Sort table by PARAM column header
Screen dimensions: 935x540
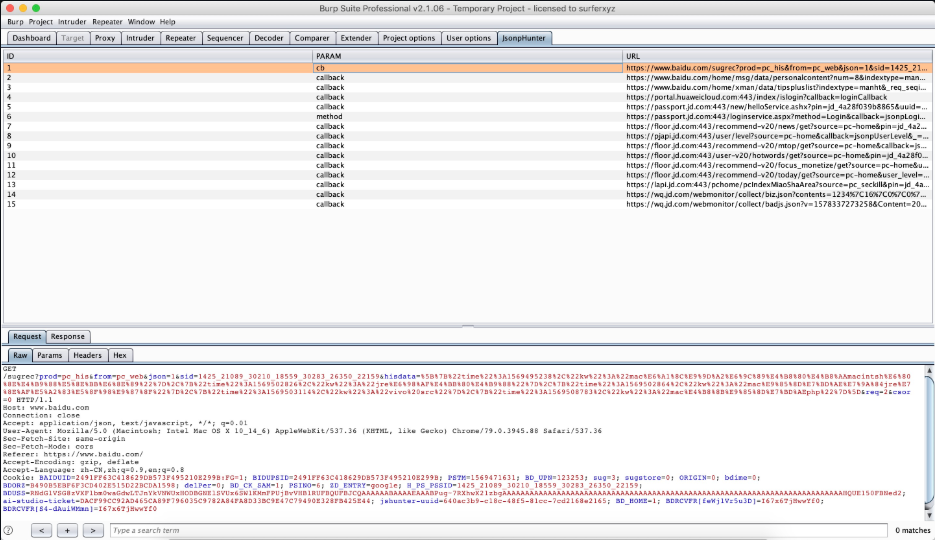468,56
